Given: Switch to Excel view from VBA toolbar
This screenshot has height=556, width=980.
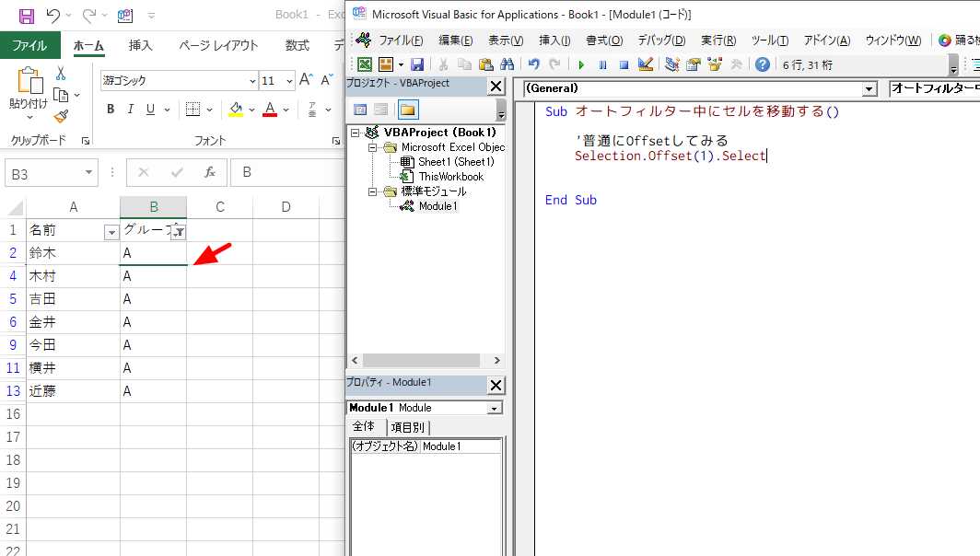Looking at the screenshot, I should [365, 64].
